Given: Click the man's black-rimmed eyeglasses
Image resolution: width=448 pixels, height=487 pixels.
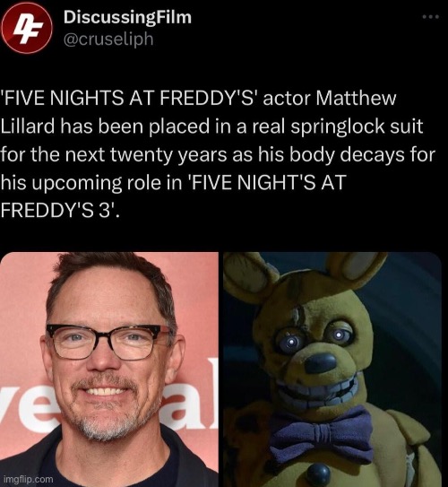Looking at the screenshot, I should pyautogui.click(x=108, y=343).
